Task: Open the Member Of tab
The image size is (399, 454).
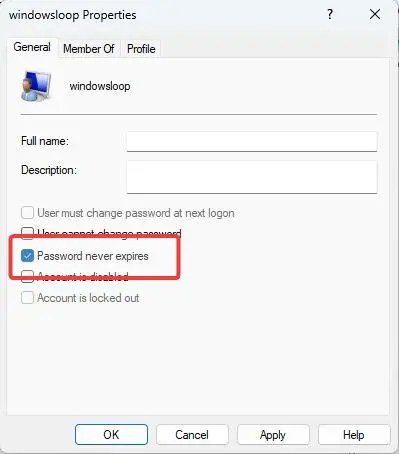Action: (89, 49)
